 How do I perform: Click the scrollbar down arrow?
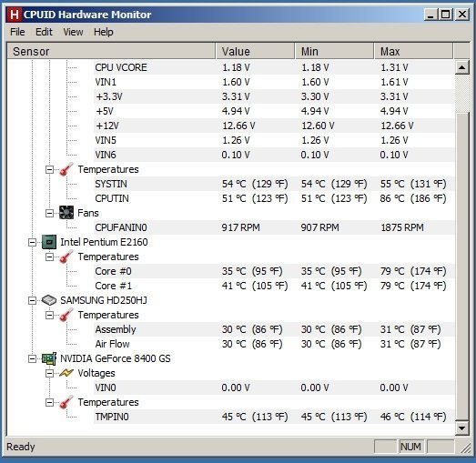tap(461, 428)
